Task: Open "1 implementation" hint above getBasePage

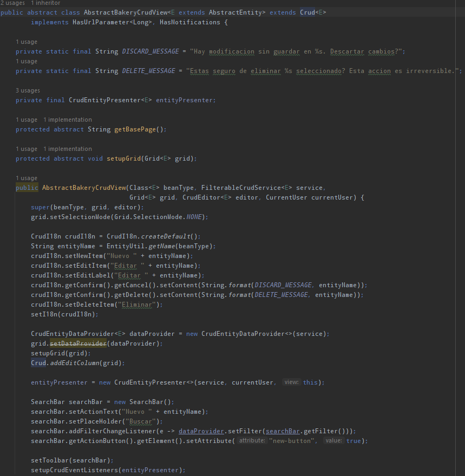Action: tap(68, 120)
